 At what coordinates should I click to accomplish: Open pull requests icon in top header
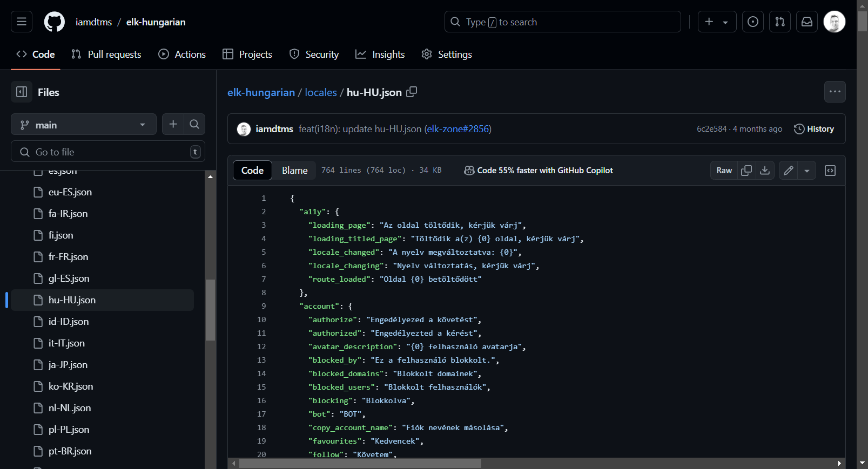[780, 22]
